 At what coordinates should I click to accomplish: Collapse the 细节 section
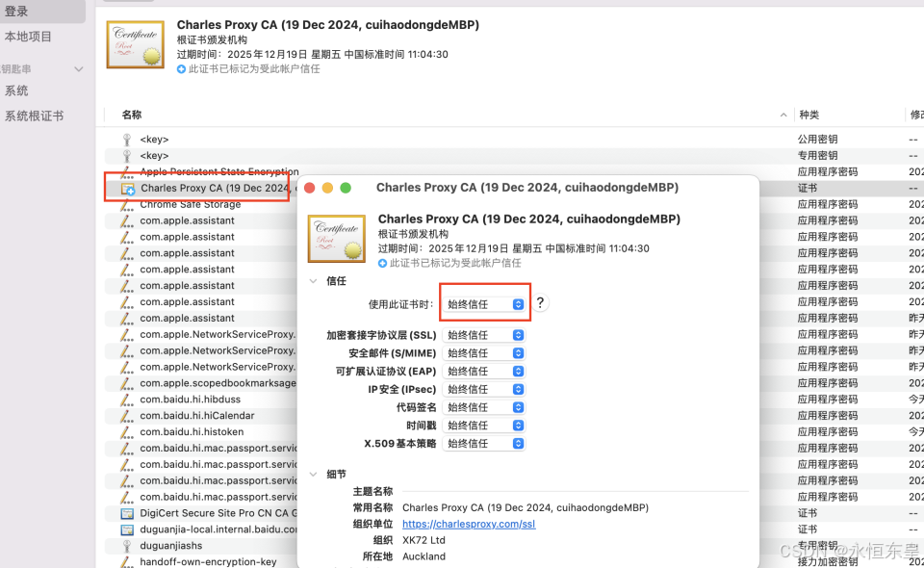tap(314, 475)
